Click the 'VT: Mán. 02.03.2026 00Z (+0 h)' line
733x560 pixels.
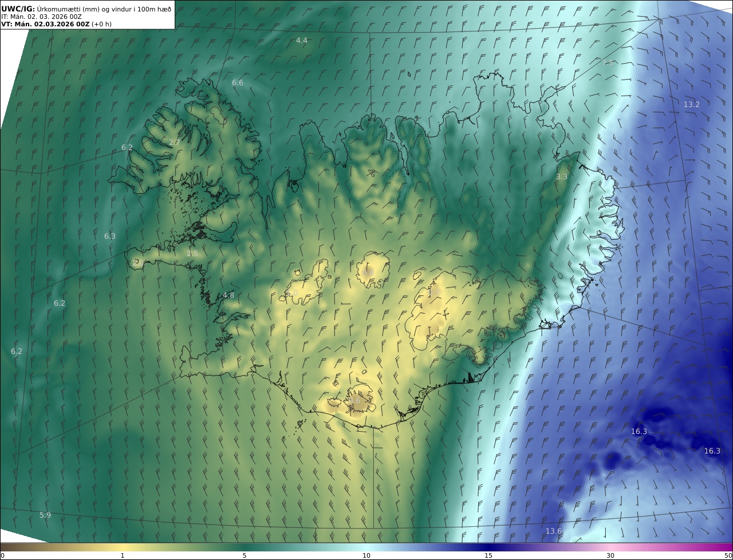pyautogui.click(x=56, y=24)
